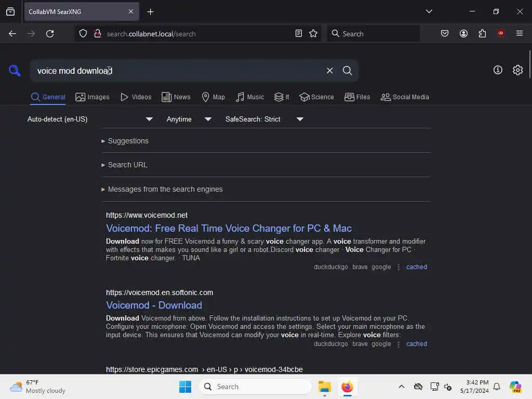This screenshot has width=532, height=399.
Task: Open the Voicemod - Download softonic result
Action: click(x=154, y=305)
